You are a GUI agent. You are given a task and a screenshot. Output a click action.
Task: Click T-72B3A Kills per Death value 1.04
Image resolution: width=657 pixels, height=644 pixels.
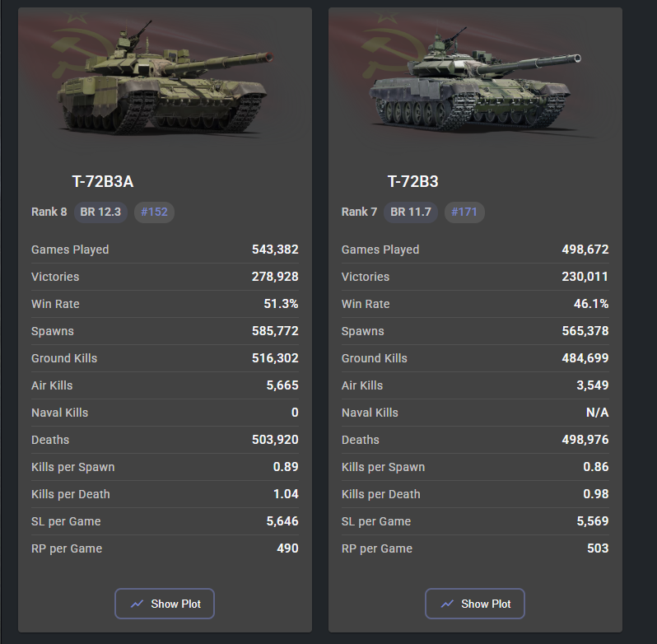[285, 494]
